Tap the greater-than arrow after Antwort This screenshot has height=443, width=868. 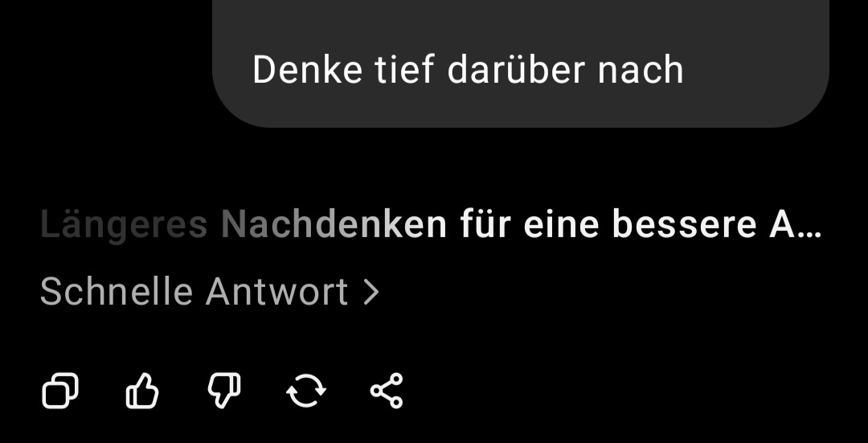point(371,292)
